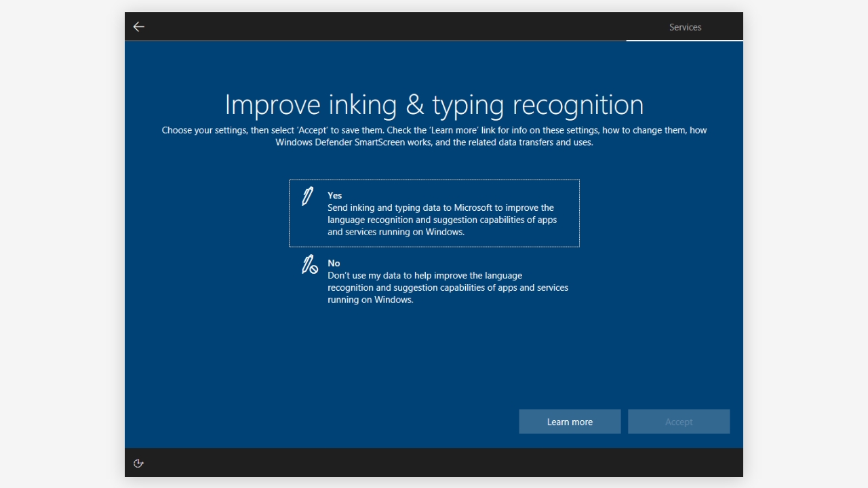Click the dark bottom bar's empty area
Screen dimensions: 868x488
coord(434,463)
